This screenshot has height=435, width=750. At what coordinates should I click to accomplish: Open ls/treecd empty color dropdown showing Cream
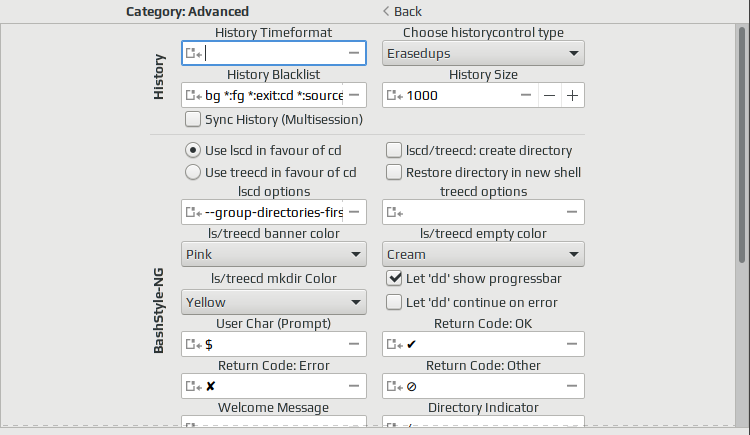(x=483, y=254)
